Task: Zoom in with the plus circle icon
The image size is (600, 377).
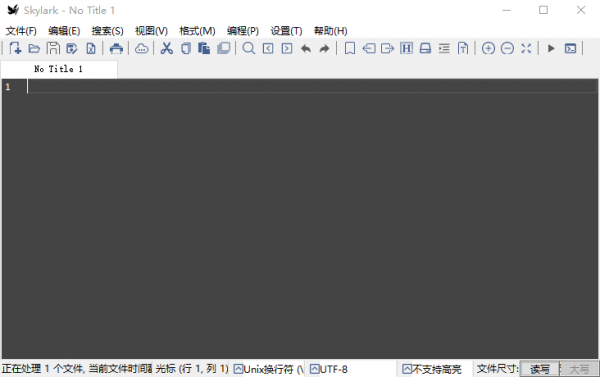Action: (x=488, y=48)
